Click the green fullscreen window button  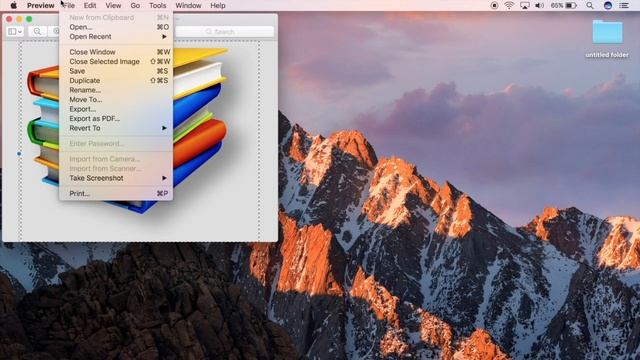29,19
